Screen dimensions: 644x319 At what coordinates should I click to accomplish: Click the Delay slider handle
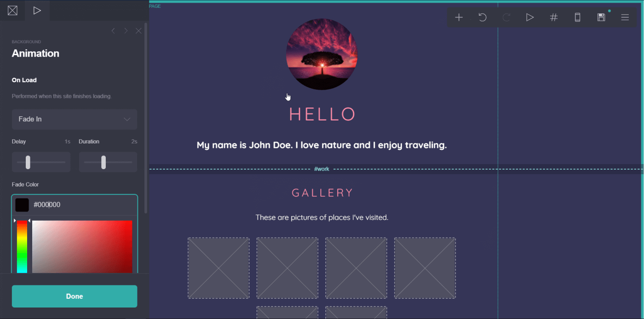point(28,162)
